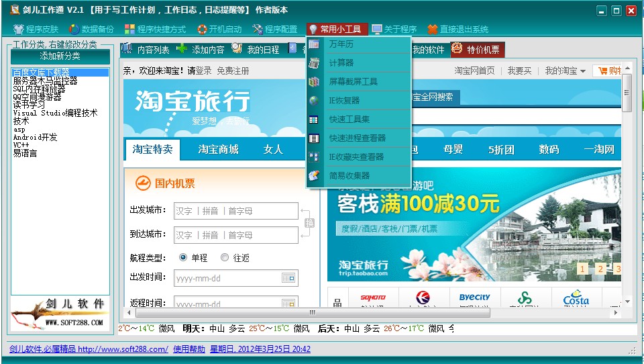Open the 母婴 tab
This screenshot has height=364, width=644.
coord(453,149)
